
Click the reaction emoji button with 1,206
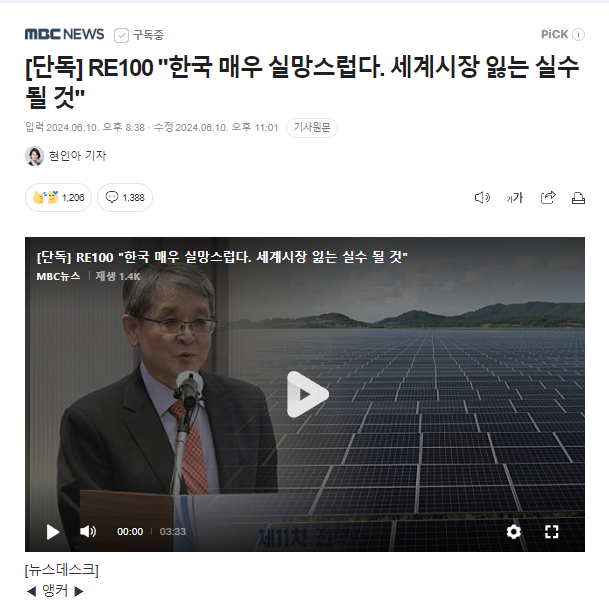[59, 197]
